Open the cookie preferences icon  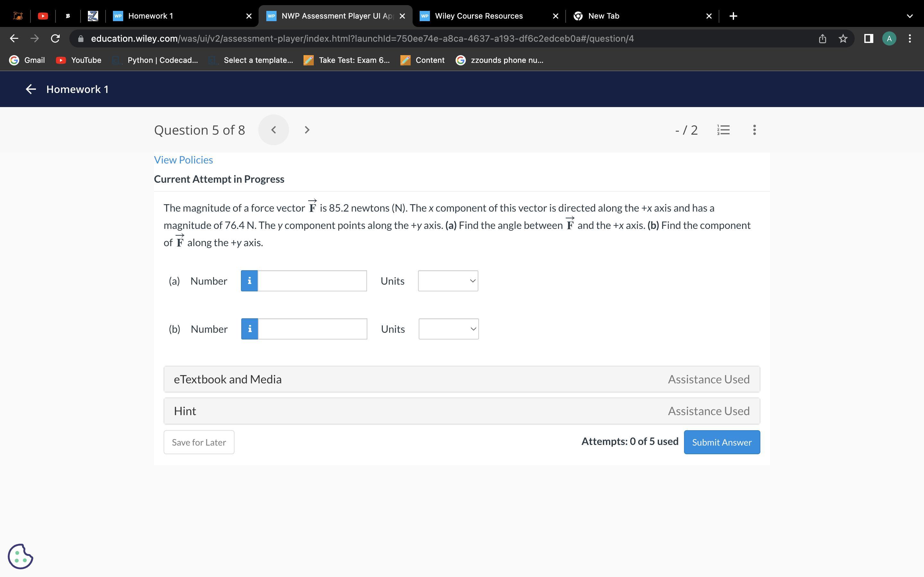pos(20,556)
